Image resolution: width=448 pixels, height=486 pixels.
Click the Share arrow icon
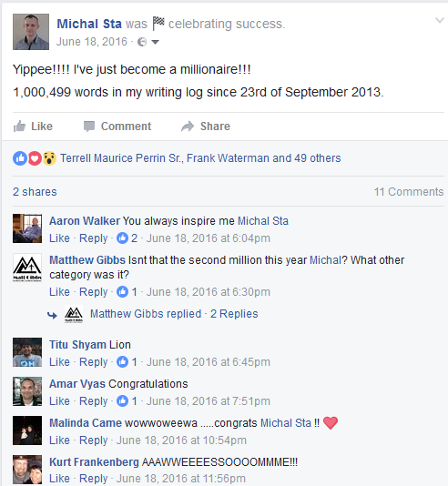(188, 127)
